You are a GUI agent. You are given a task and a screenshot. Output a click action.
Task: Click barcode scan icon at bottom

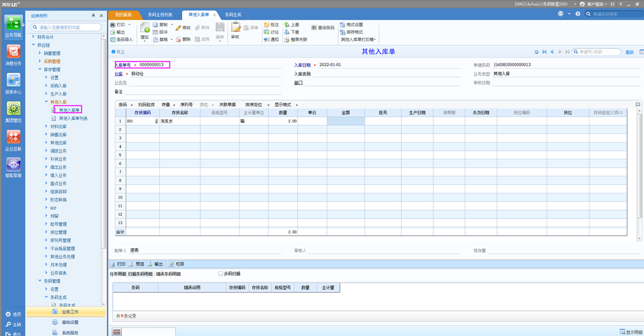pos(116,332)
